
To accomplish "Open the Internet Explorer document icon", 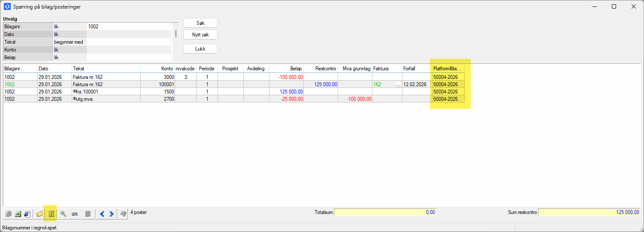I will tap(27, 214).
